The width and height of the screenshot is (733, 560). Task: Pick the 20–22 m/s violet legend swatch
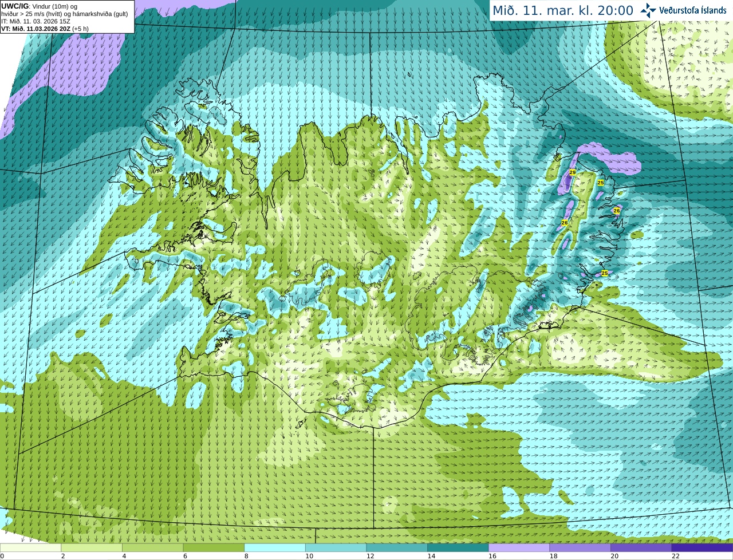click(x=641, y=548)
